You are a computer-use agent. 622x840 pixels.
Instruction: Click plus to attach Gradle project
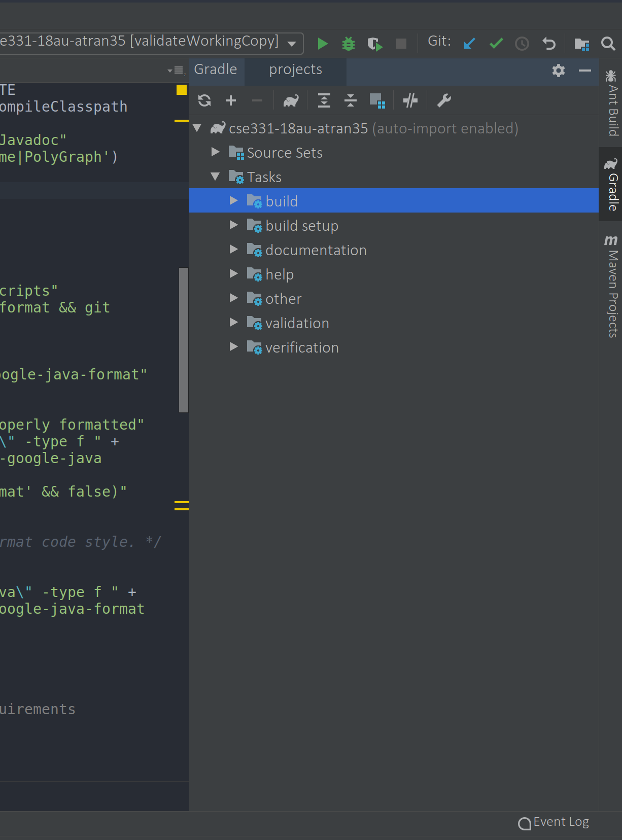click(231, 100)
